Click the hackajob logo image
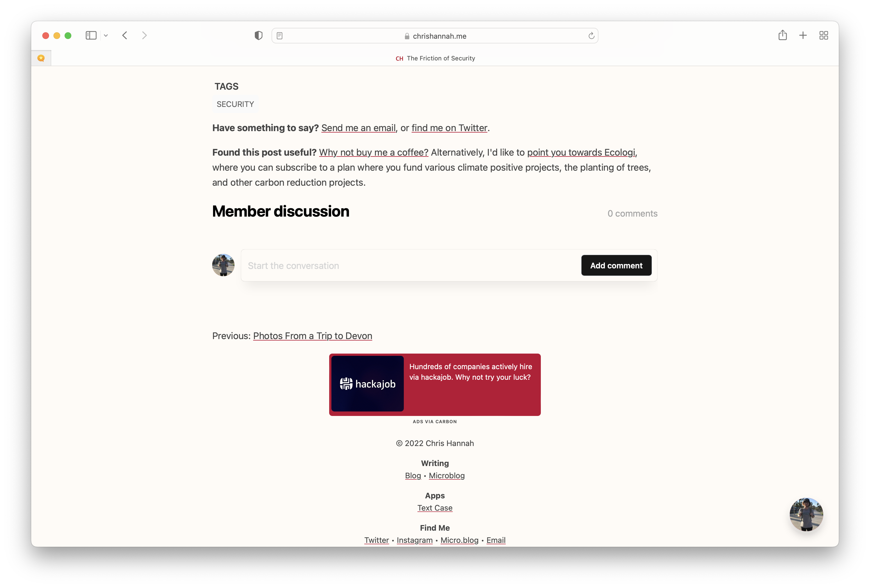Image resolution: width=870 pixels, height=588 pixels. click(x=368, y=384)
